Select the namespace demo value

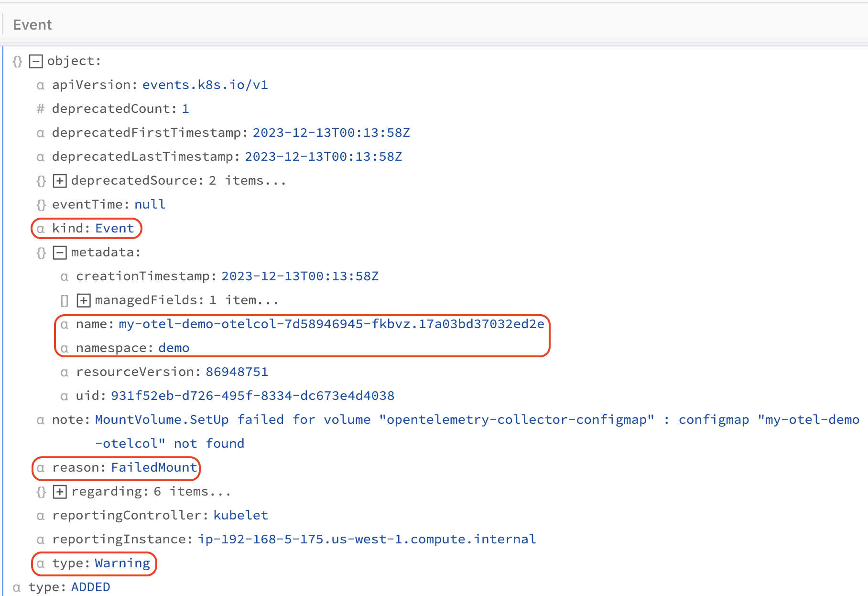tap(174, 348)
